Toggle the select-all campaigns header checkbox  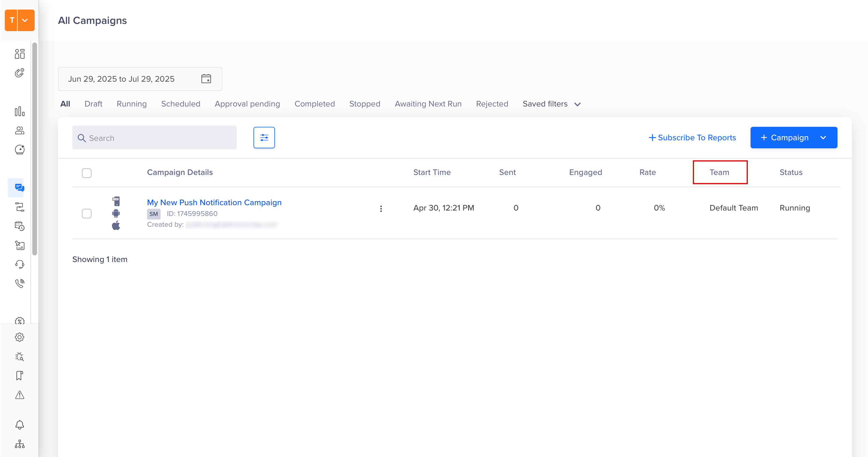point(87,173)
